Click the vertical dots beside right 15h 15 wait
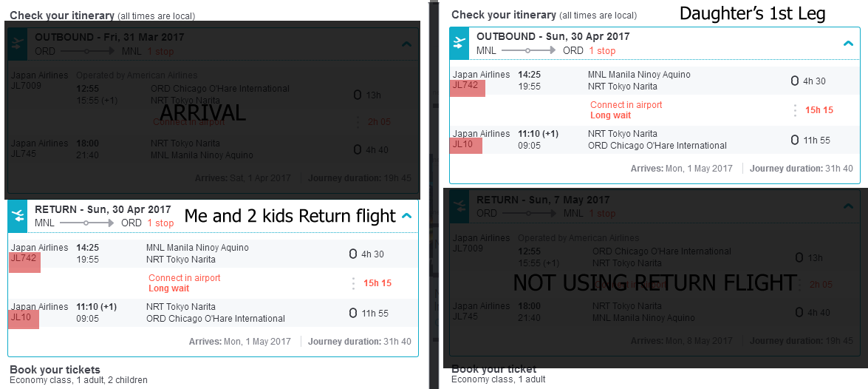 [795, 109]
